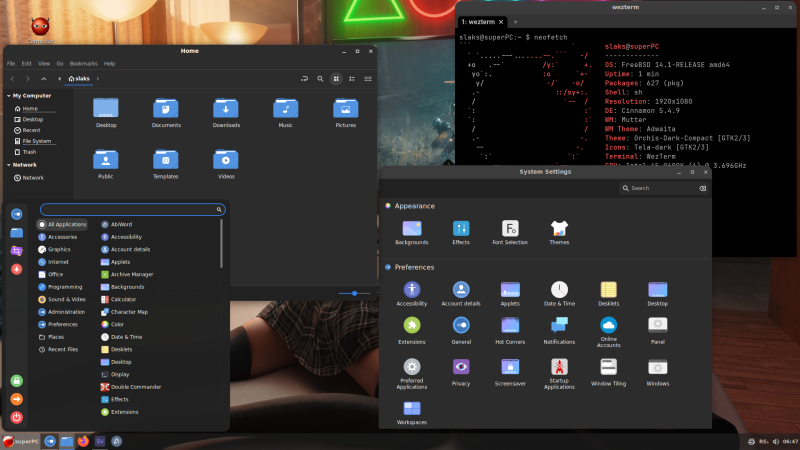Viewport: 800px width, 450px height.
Task: Open General settings icon
Action: 461,331
